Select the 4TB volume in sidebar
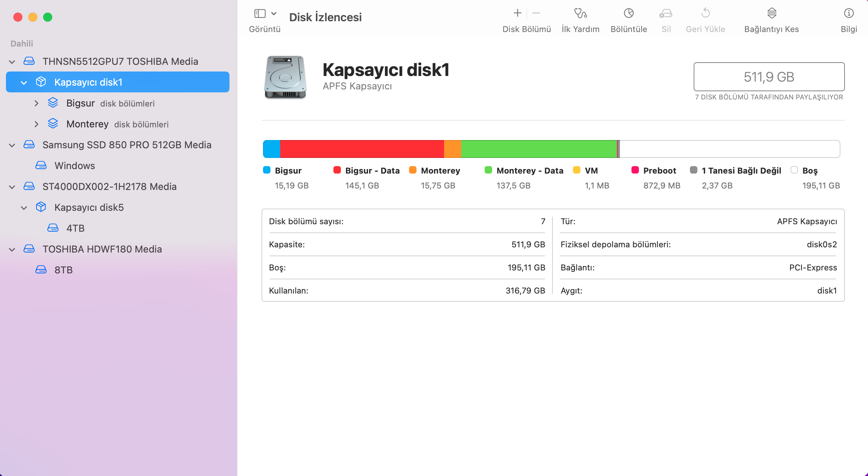The width and height of the screenshot is (868, 476). (x=75, y=228)
